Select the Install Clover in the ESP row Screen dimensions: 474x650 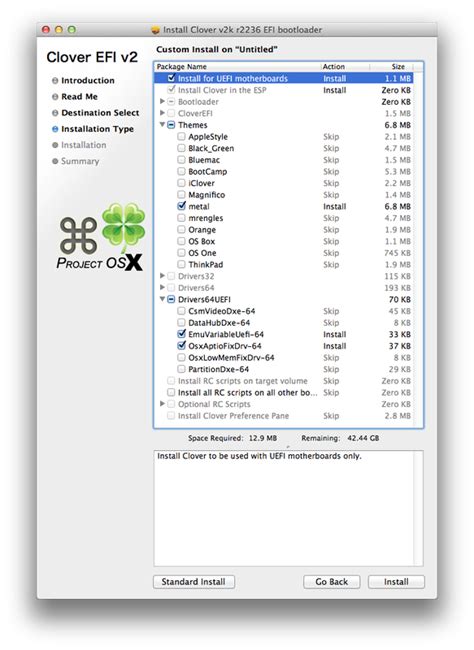coord(284,90)
